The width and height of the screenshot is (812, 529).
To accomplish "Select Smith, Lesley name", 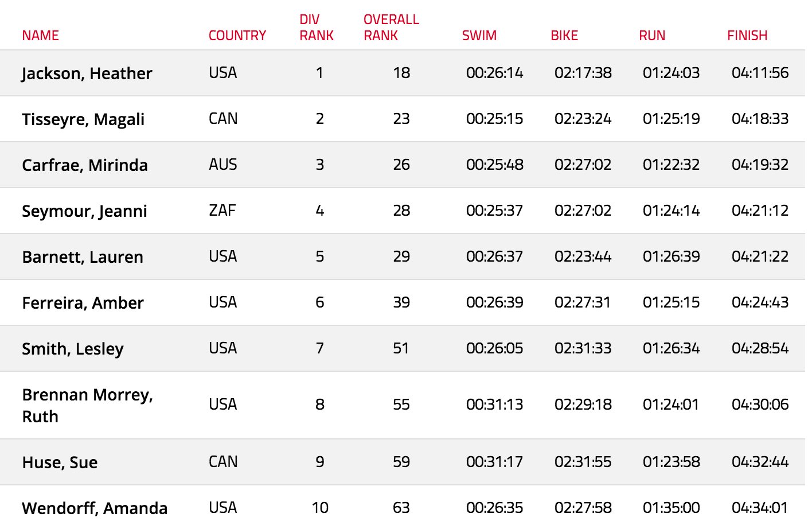I will [73, 349].
